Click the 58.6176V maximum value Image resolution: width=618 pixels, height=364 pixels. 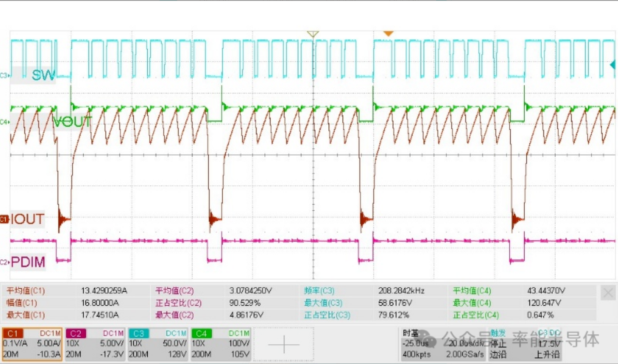click(395, 303)
